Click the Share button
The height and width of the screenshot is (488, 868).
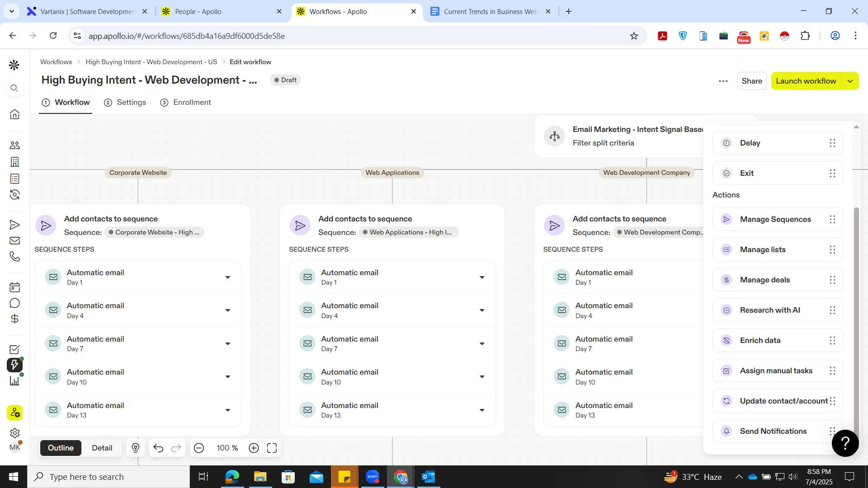click(x=752, y=81)
